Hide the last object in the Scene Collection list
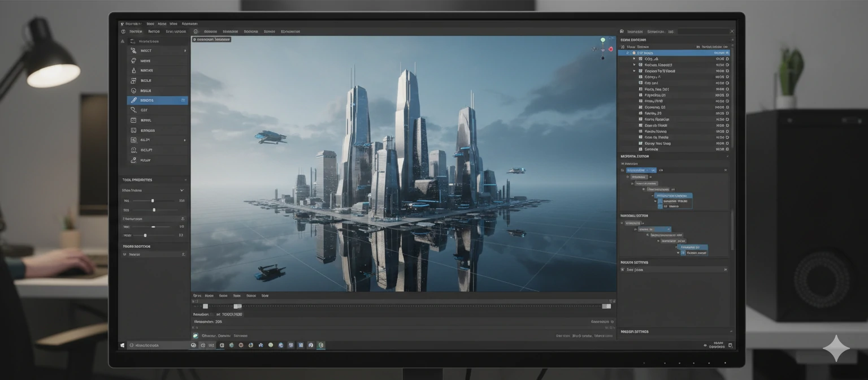The image size is (868, 380). (x=726, y=149)
